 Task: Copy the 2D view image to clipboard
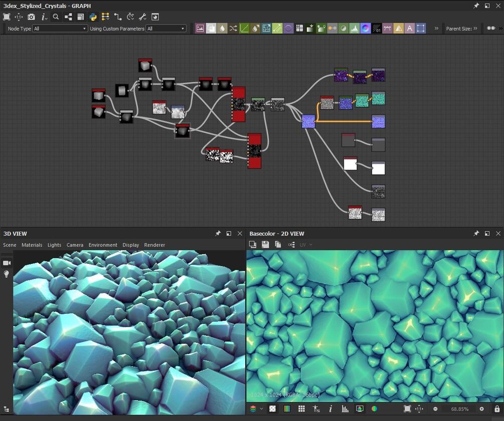coord(278,244)
